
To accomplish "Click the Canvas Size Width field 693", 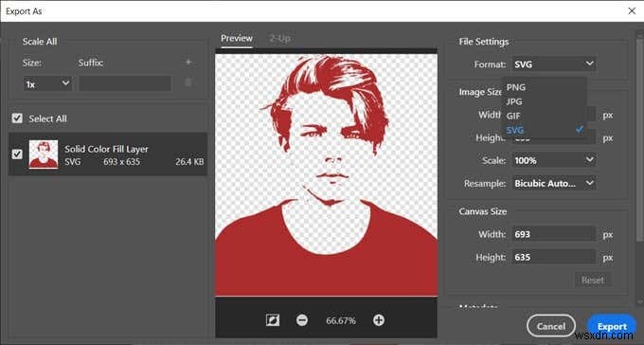I will (x=554, y=234).
